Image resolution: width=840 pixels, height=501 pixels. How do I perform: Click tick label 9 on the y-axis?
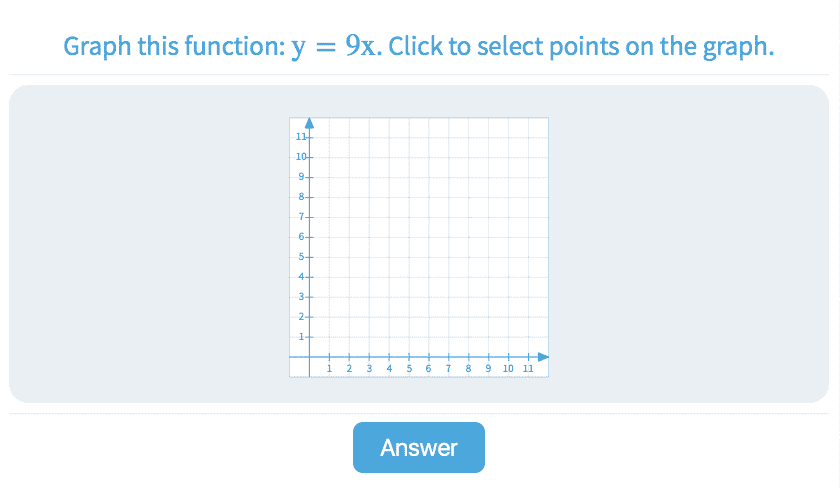tap(301, 176)
